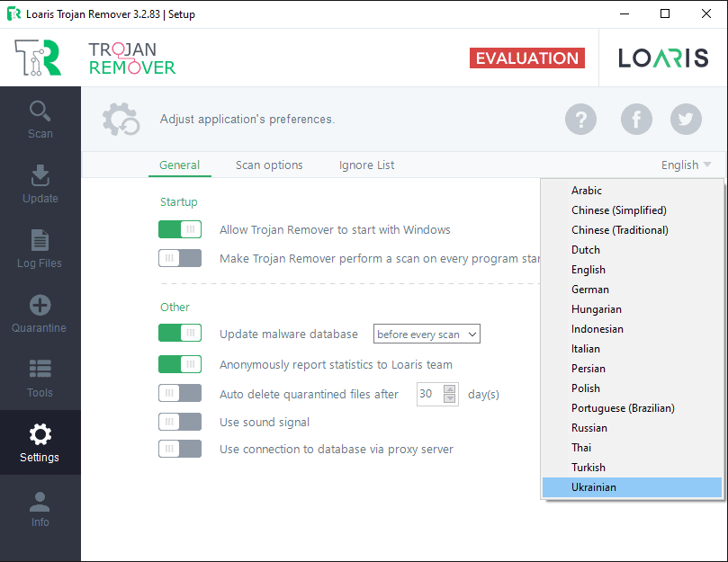Open Settings in sidebar

(40, 442)
